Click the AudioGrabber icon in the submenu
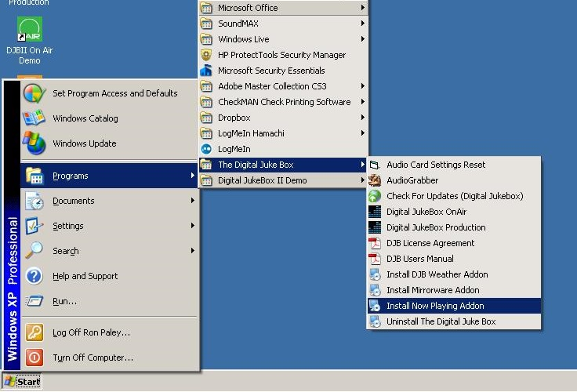The image size is (577, 392). 375,180
